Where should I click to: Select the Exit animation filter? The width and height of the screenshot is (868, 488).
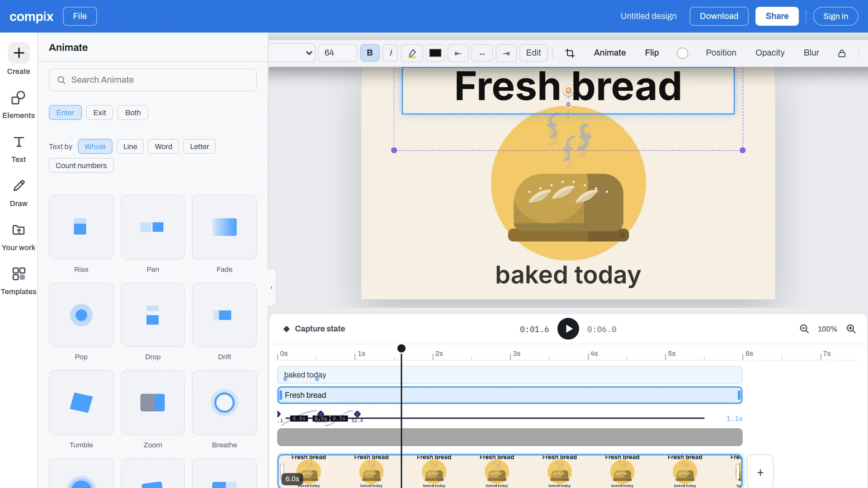pos(99,113)
